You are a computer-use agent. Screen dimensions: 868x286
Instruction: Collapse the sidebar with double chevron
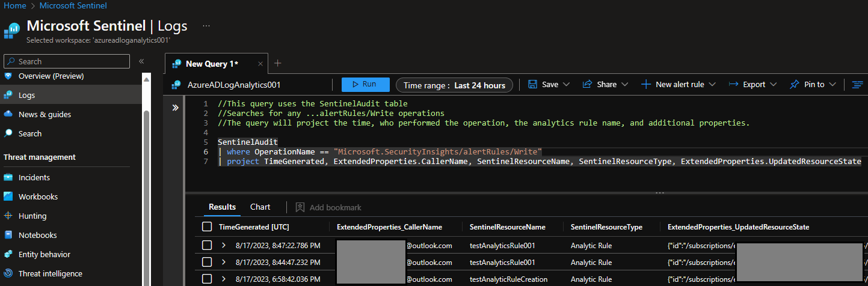click(141, 61)
